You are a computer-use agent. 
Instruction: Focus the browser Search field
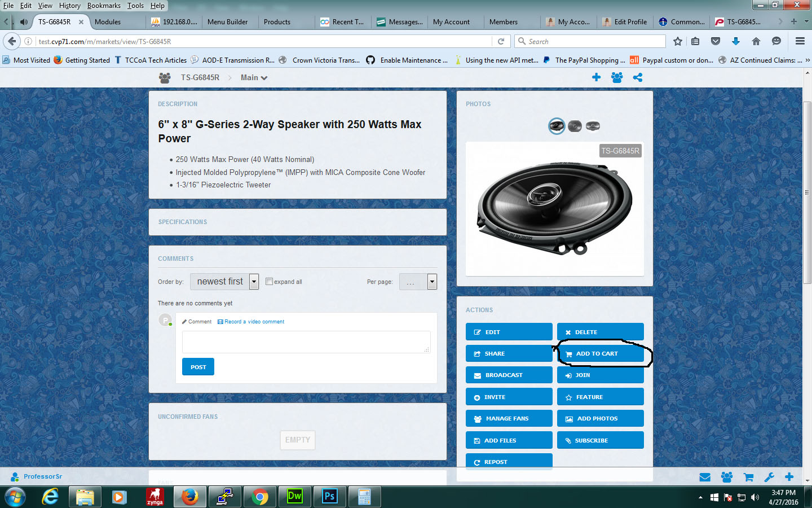(x=590, y=41)
